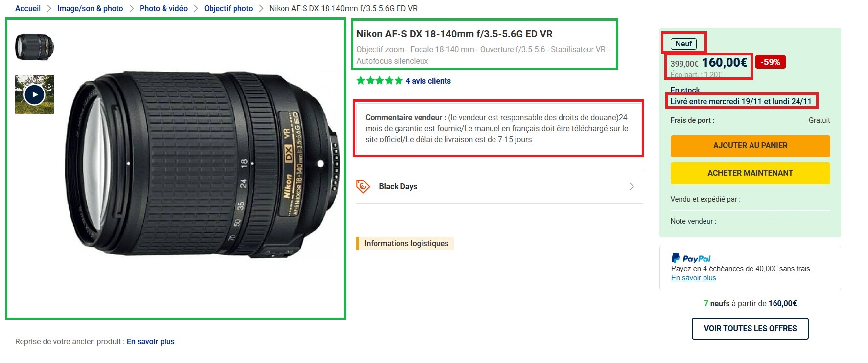This screenshot has width=868, height=363.
Task: Click PayPal En savoir plus link
Action: click(x=693, y=278)
